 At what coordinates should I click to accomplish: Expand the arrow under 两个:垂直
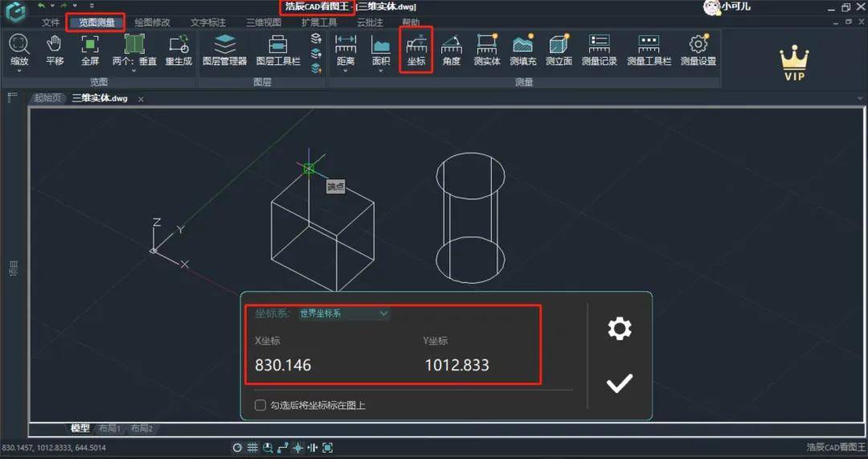click(x=134, y=71)
